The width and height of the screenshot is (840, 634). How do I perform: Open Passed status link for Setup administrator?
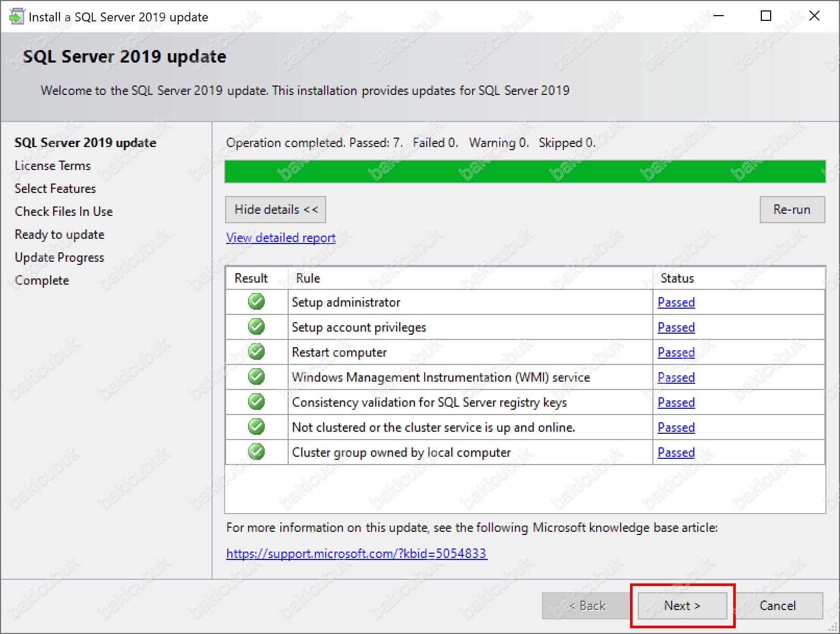pyautogui.click(x=676, y=302)
